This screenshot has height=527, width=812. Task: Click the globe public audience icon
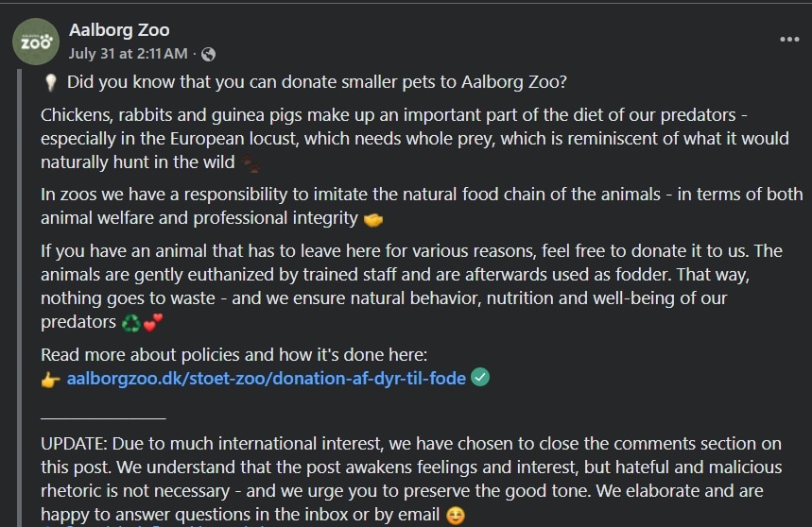pos(208,54)
